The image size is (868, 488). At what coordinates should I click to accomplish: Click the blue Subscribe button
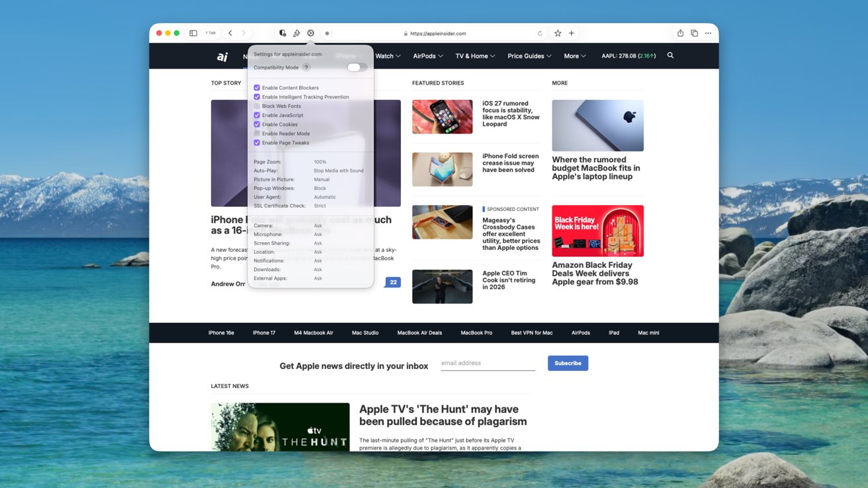[x=568, y=363]
